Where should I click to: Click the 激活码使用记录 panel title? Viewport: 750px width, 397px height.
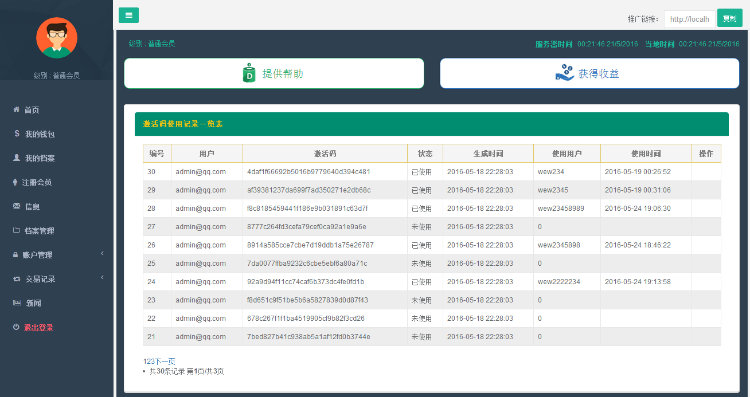point(182,123)
